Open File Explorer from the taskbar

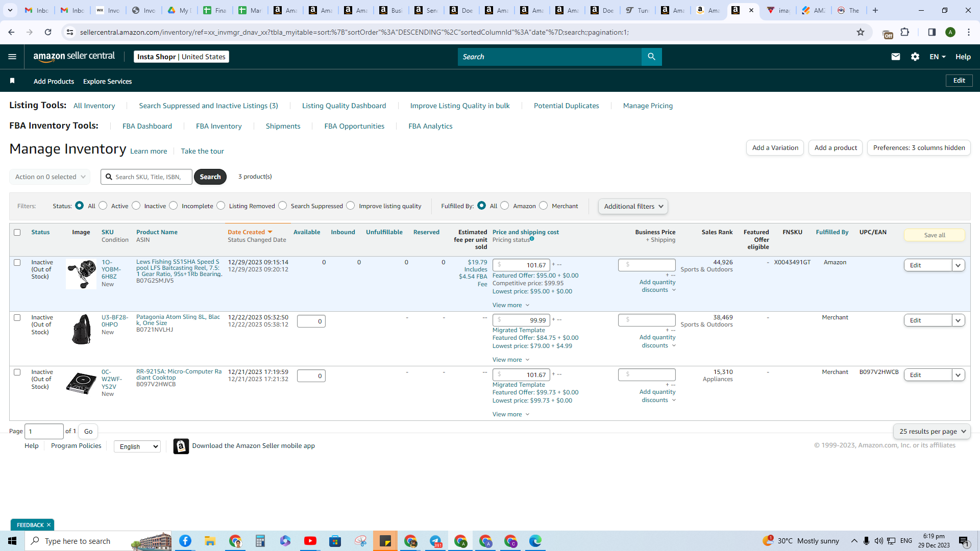[210, 541]
